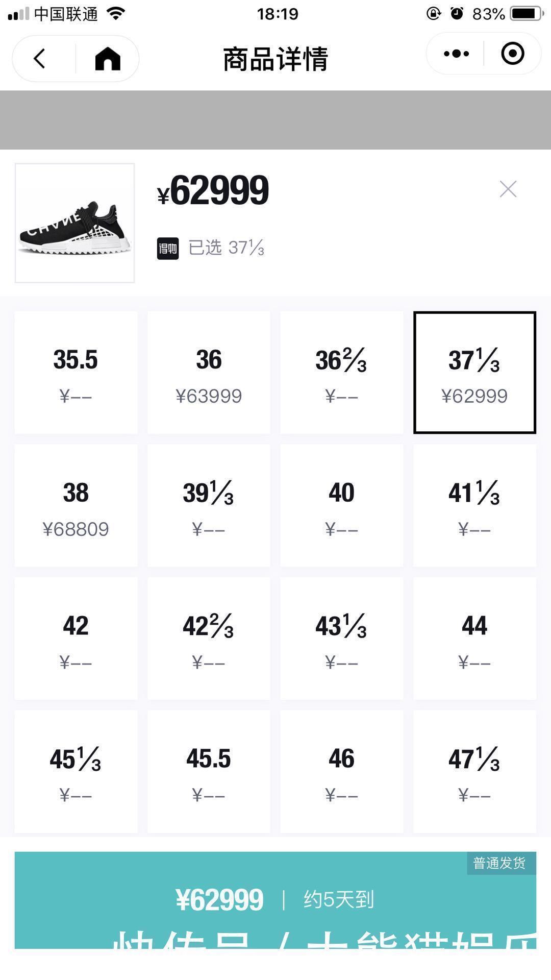Click the 商品详情 page title

click(274, 58)
